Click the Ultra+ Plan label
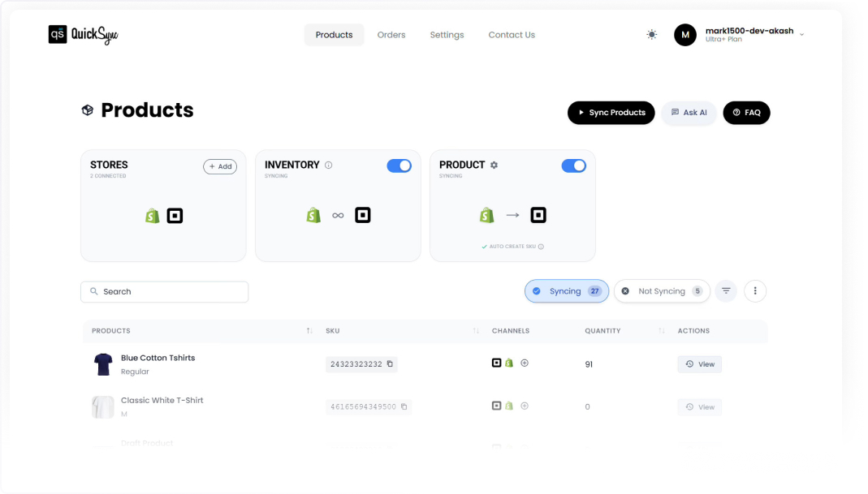 (723, 40)
